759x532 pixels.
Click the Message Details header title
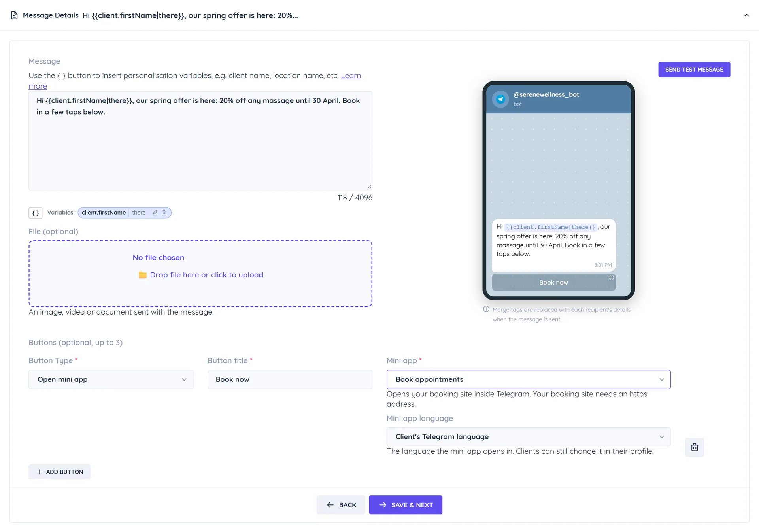pyautogui.click(x=51, y=15)
